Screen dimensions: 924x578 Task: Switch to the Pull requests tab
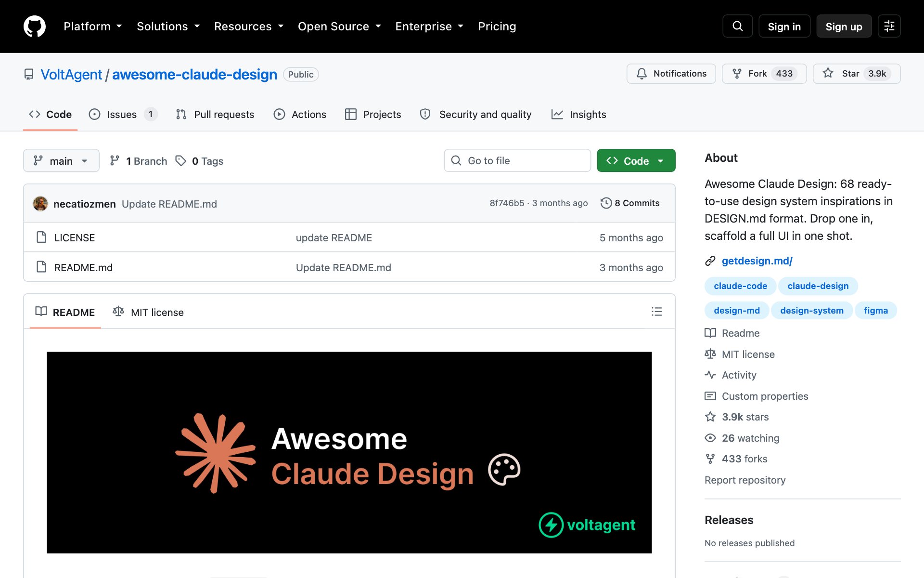(215, 114)
